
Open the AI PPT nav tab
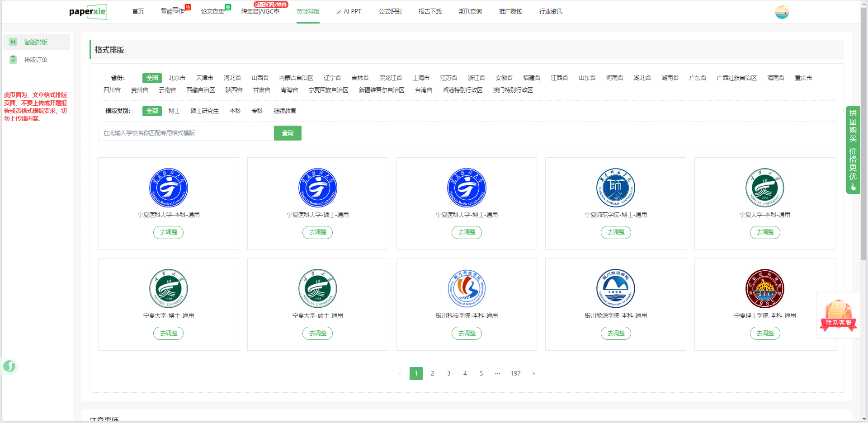click(349, 11)
